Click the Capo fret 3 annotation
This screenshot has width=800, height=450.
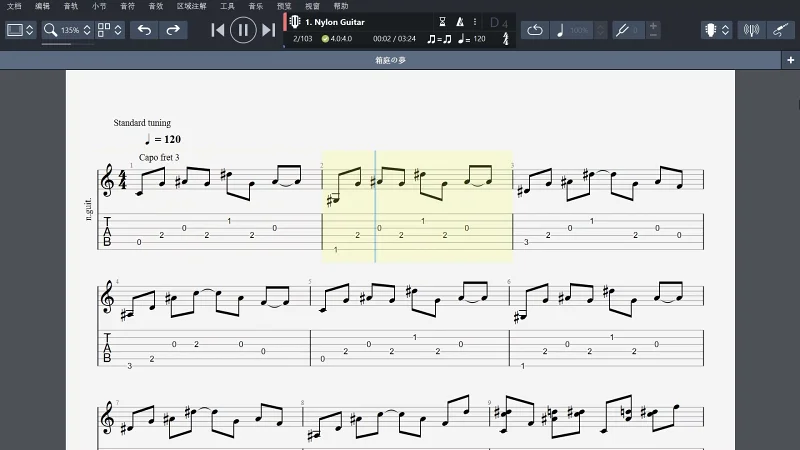click(159, 158)
